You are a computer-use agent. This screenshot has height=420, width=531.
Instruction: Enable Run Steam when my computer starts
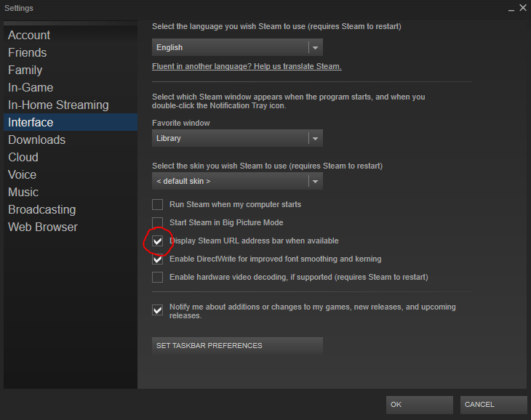tap(157, 205)
